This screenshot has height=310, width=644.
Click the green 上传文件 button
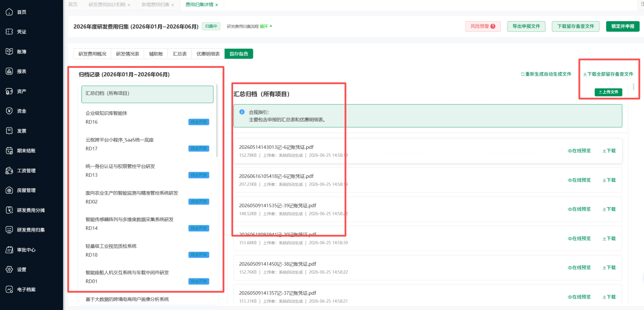click(x=608, y=92)
